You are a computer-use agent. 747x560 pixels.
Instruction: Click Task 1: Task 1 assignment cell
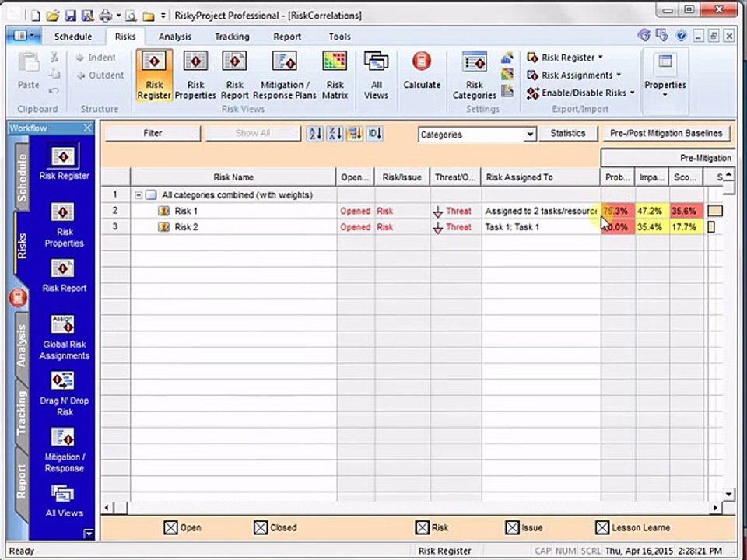[540, 227]
